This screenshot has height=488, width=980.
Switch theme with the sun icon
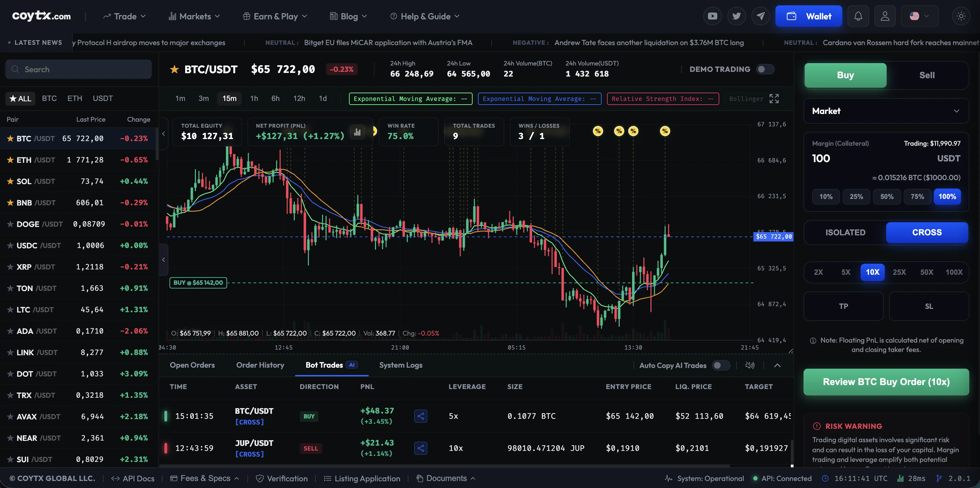pos(961,16)
